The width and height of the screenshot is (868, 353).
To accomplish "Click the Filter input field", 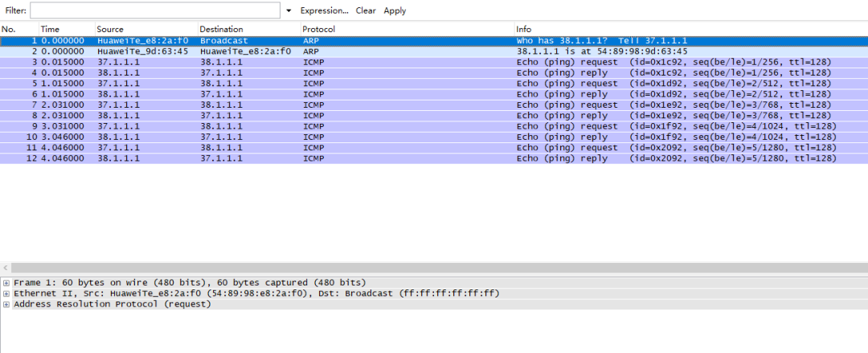I will 155,10.
